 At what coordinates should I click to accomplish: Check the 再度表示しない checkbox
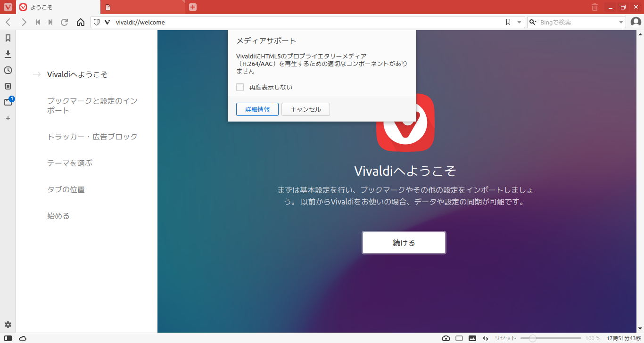240,87
